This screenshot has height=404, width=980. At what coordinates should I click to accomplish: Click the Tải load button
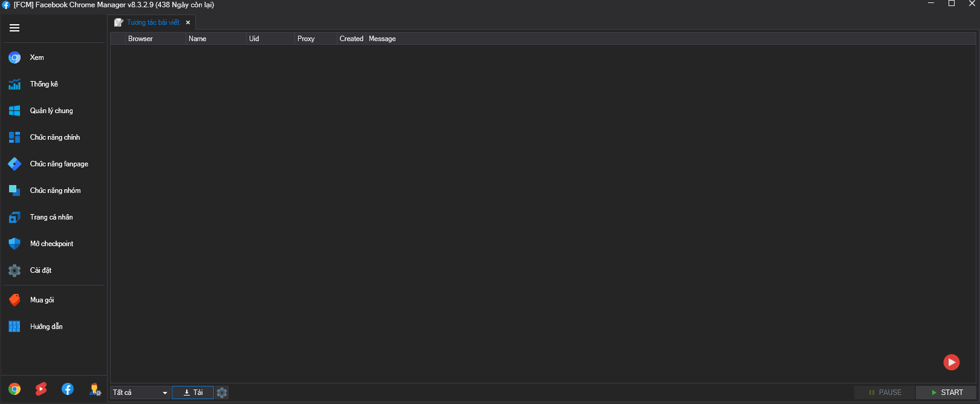(193, 393)
